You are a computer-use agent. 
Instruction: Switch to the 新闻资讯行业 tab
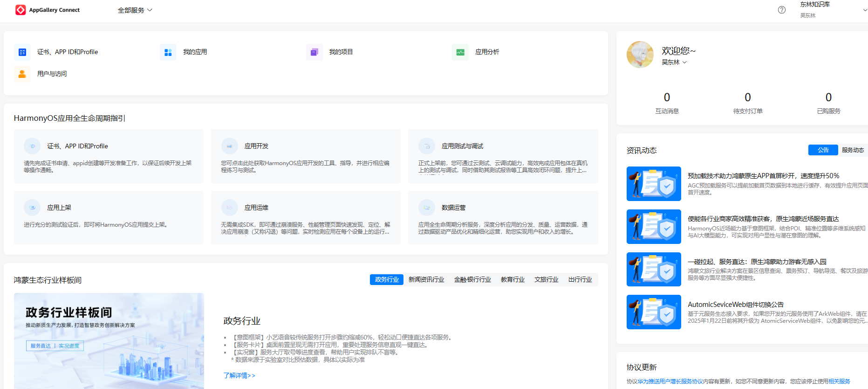coord(426,279)
